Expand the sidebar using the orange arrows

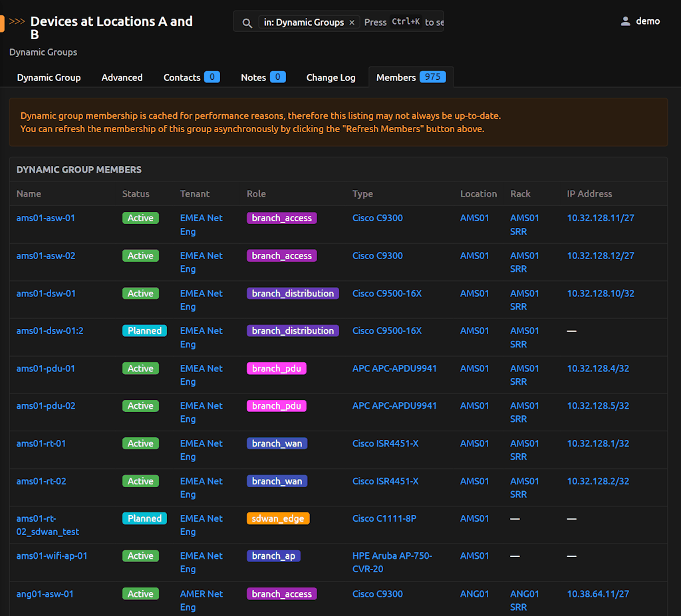(17, 21)
